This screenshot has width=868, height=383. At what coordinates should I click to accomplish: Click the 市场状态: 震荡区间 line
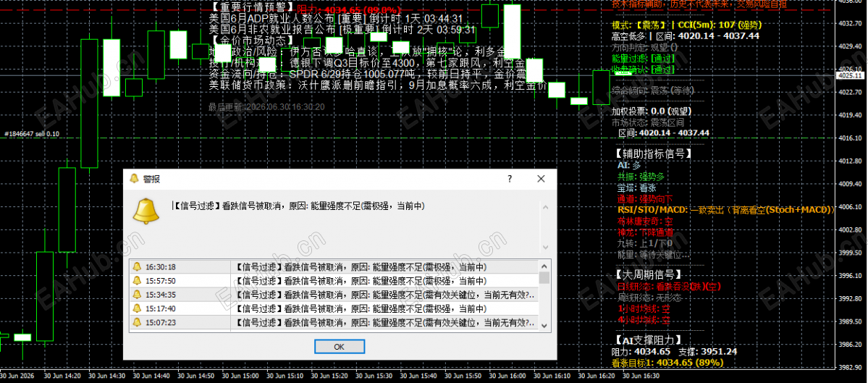[648, 122]
